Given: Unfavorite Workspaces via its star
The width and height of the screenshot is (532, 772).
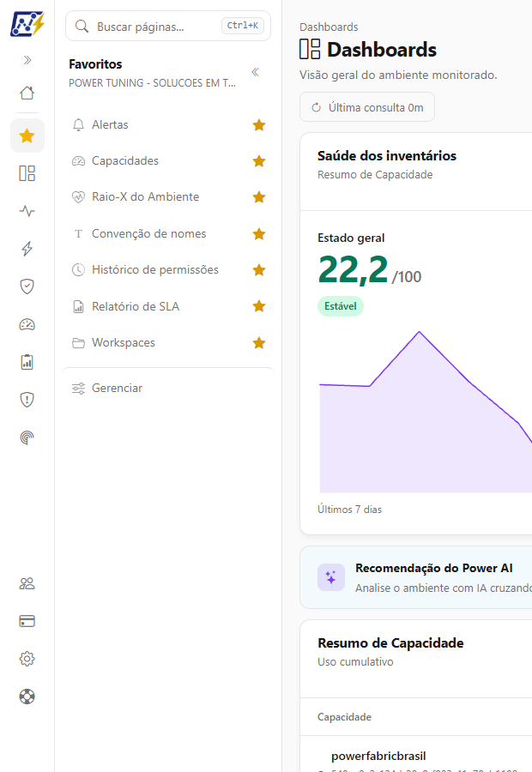Looking at the screenshot, I should point(259,342).
